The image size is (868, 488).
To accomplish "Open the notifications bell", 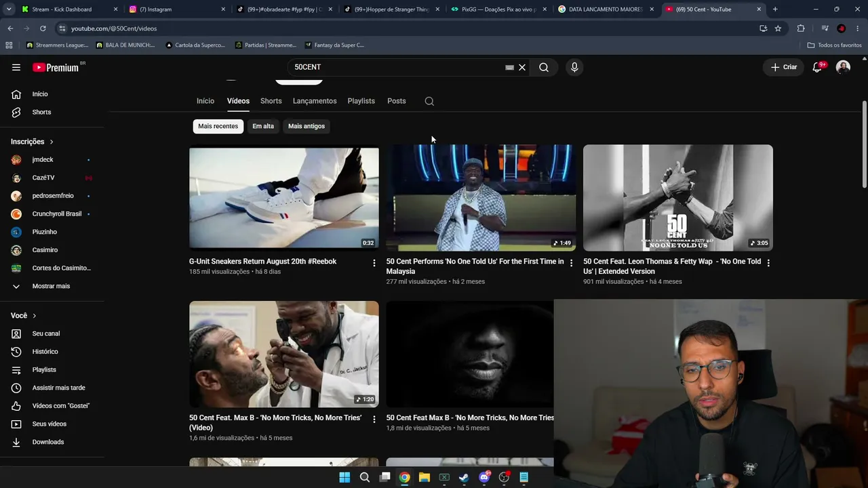I will (818, 67).
